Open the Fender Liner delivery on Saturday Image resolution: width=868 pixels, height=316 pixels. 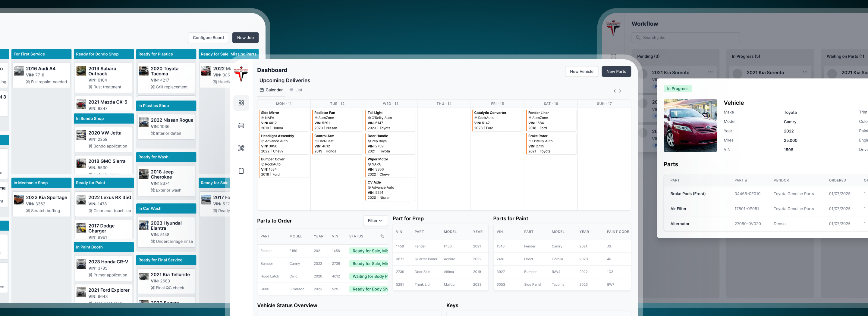coord(551,120)
